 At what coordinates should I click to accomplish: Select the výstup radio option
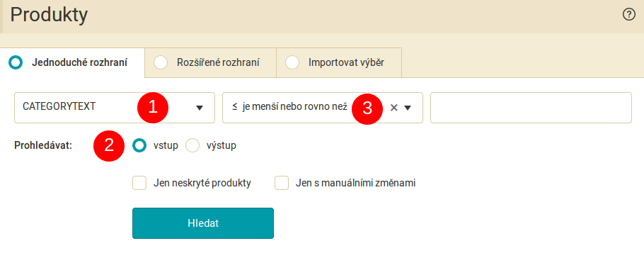[192, 146]
